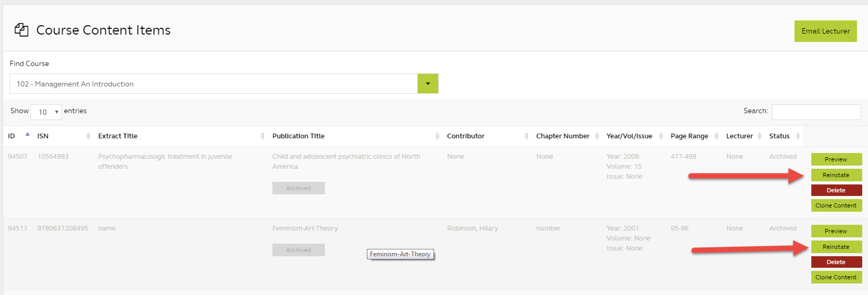Open the Find Course dropdown arrow

(x=428, y=84)
